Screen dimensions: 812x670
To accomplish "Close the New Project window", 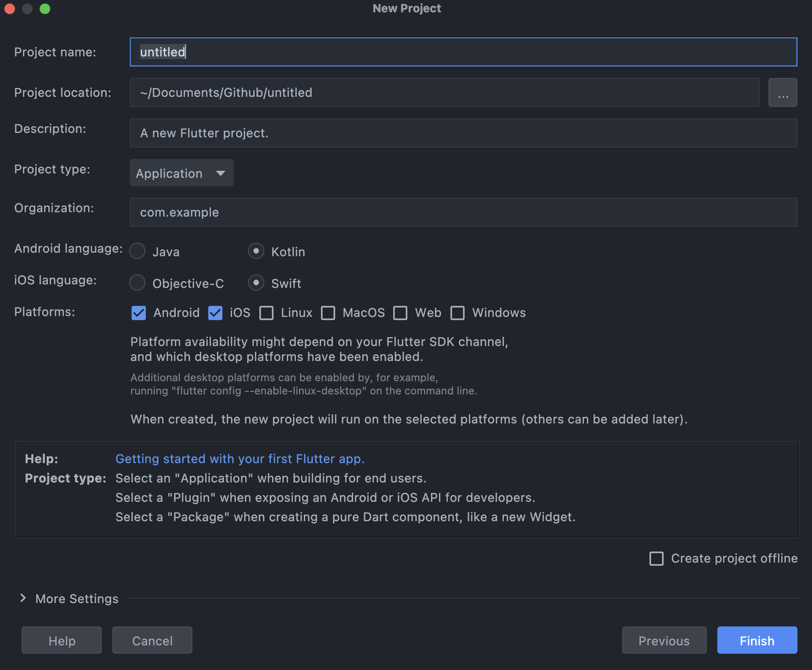I will click(10, 8).
